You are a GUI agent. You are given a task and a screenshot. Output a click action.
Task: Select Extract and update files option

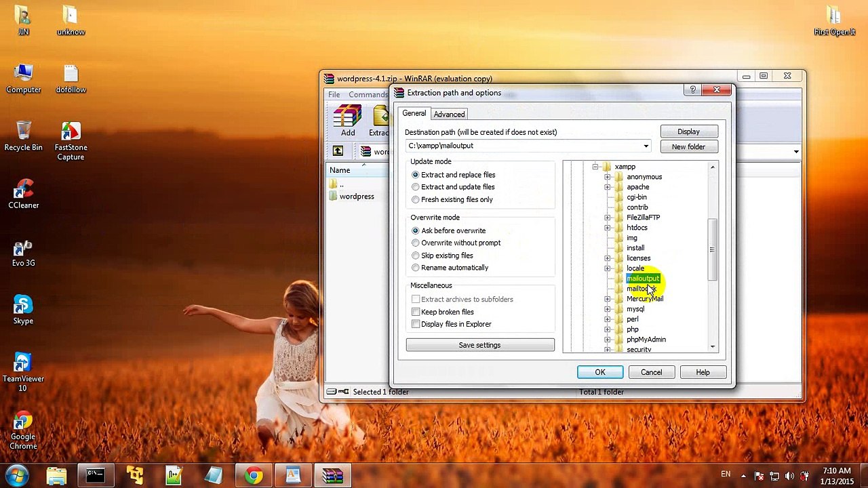coord(452,187)
